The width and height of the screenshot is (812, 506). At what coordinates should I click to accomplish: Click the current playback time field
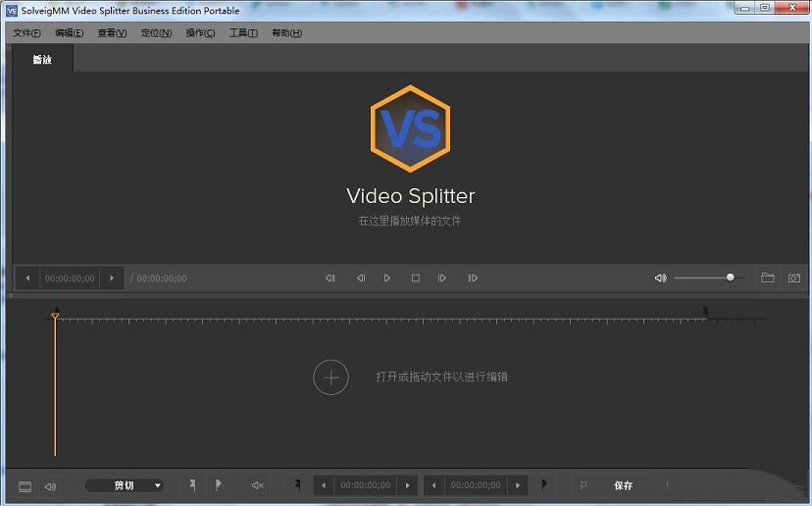[70, 278]
